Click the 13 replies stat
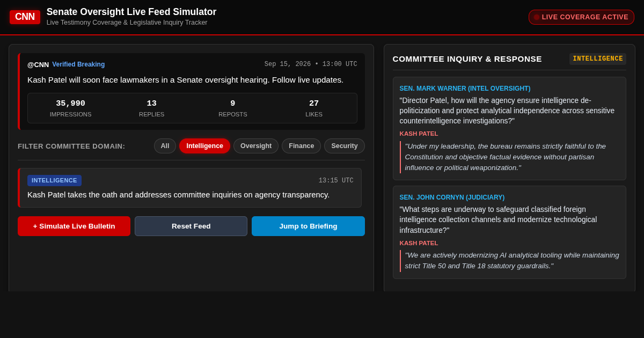Viewport: 644px width, 338px height. [x=152, y=108]
